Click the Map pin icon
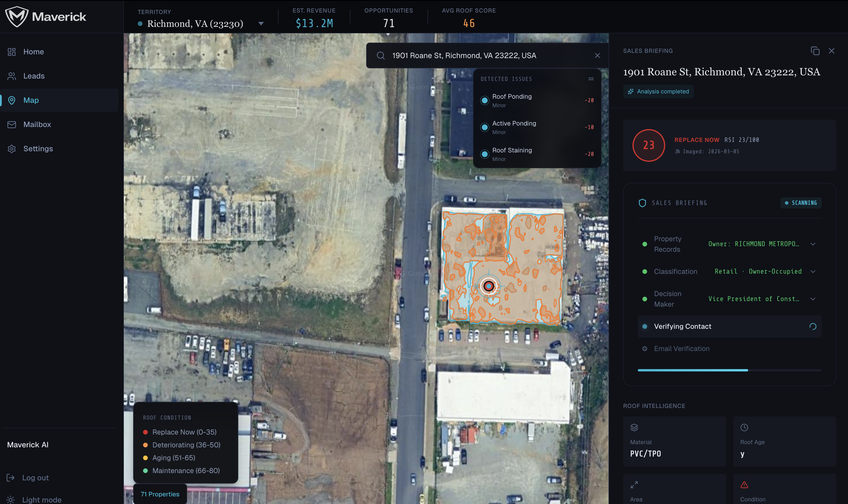 point(12,100)
